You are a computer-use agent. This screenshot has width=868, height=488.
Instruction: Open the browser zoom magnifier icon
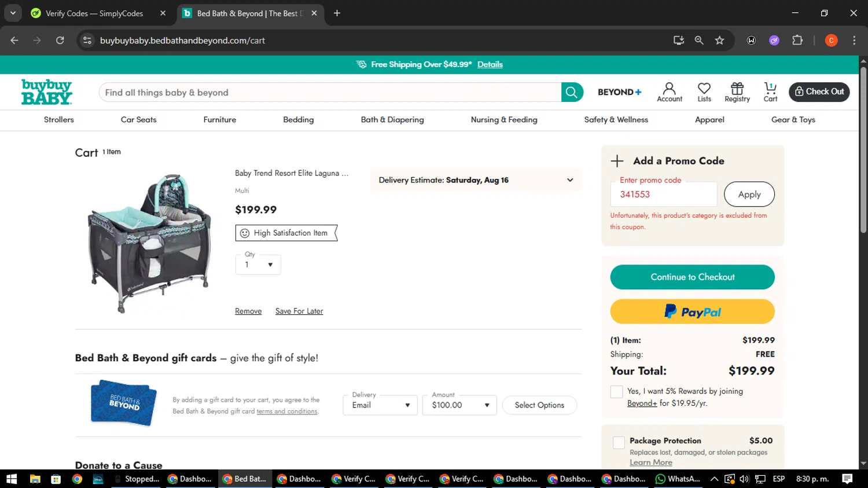699,41
